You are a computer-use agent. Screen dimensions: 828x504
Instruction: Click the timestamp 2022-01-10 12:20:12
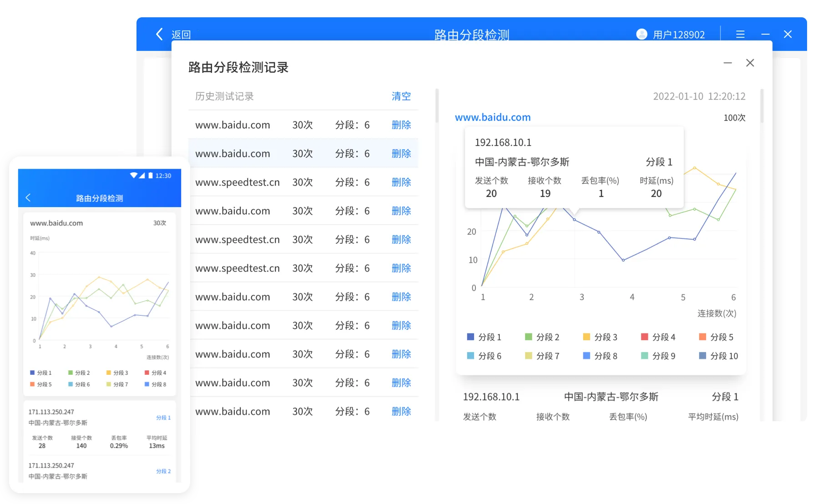[x=698, y=96]
